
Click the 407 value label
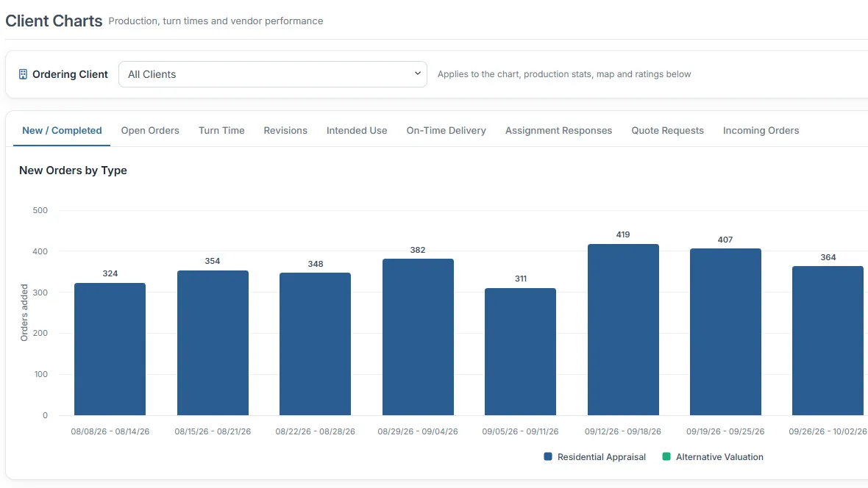[x=725, y=240]
